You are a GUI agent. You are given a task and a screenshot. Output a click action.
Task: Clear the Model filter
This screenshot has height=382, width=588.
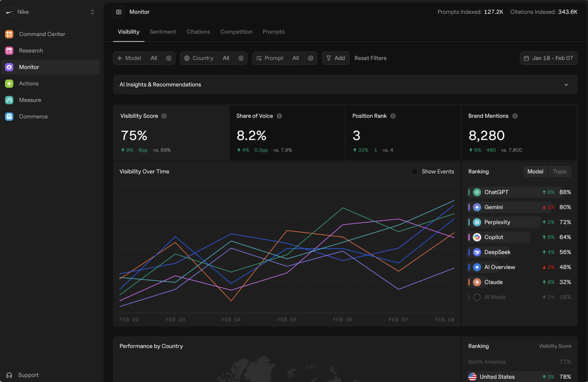169,58
